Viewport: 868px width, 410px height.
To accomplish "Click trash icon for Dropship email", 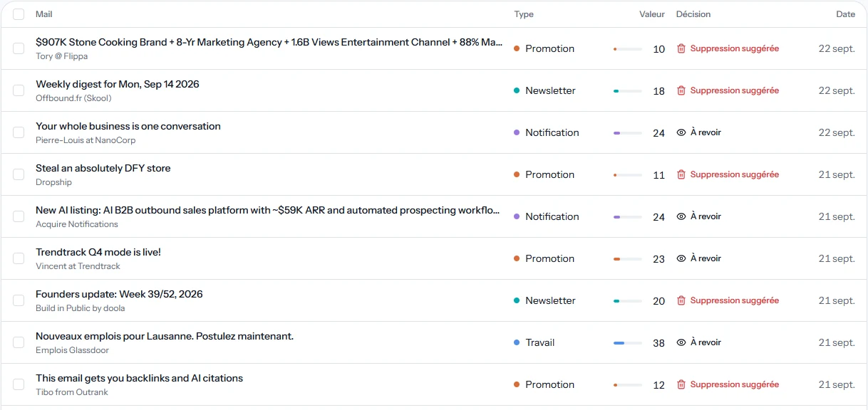I will coord(681,174).
